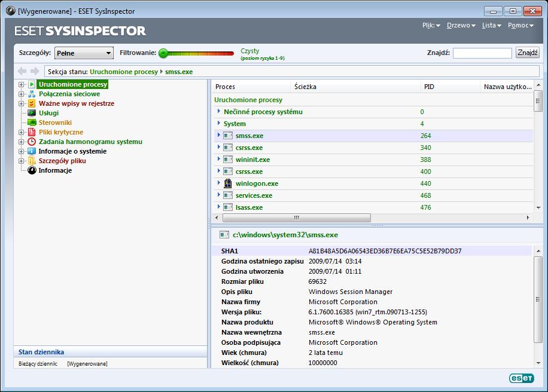Screen dimensions: 548x392
Task: Click the Znajdź search button
Action: click(x=528, y=53)
